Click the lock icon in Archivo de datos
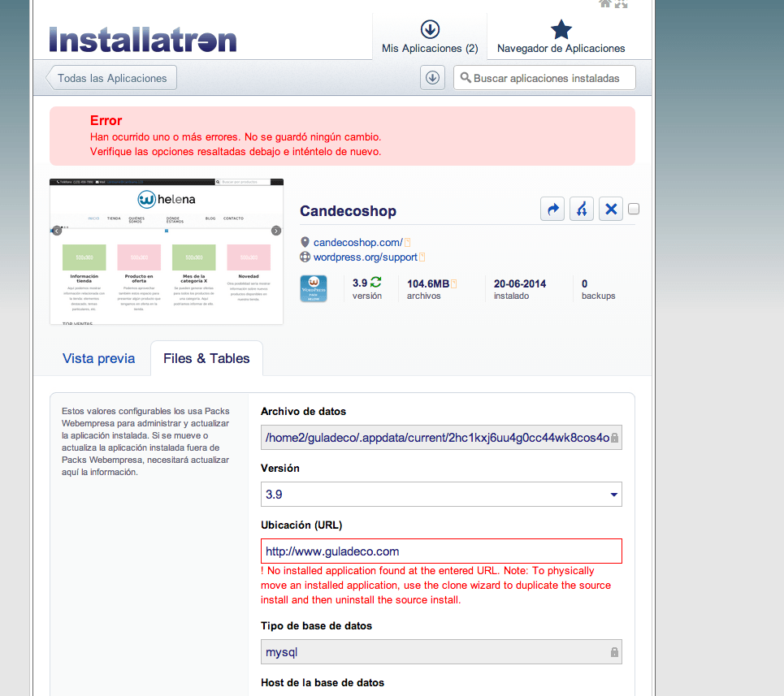Image resolution: width=784 pixels, height=696 pixels. (x=614, y=439)
